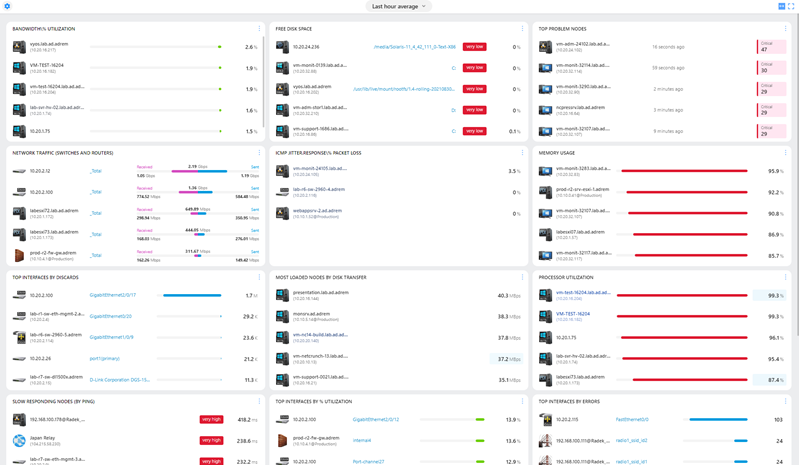The image size is (799, 465).
Task: Select the vm-nc14-build.lab.ad.ad... node name
Action: point(320,335)
